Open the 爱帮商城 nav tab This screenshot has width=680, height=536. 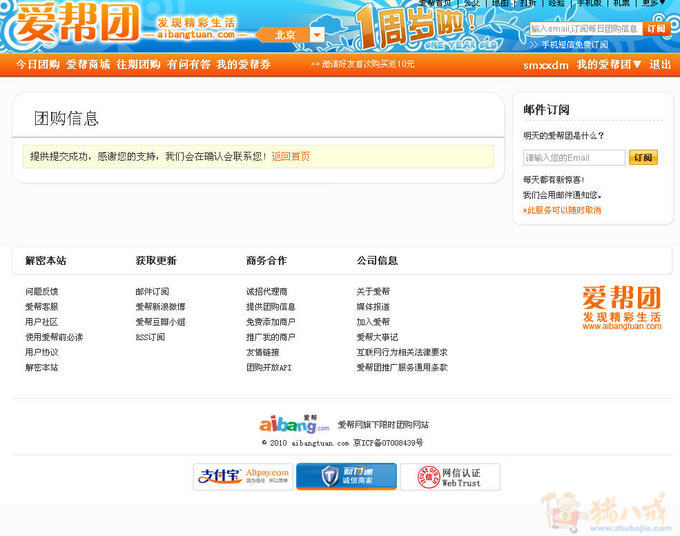pos(88,65)
